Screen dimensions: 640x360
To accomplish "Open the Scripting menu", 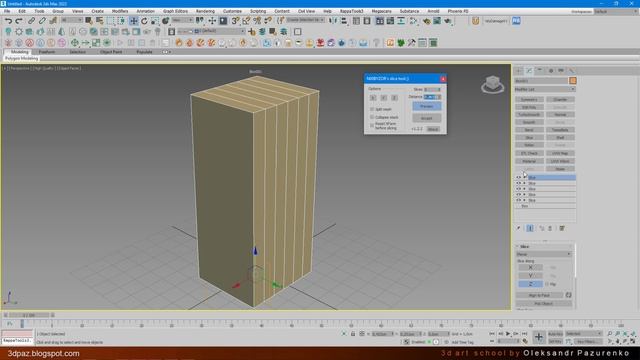I will (x=258, y=11).
